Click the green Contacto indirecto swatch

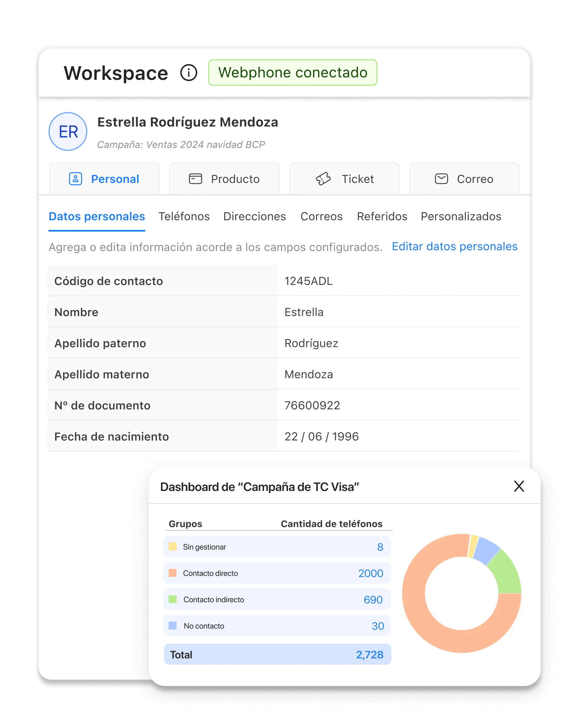click(173, 599)
